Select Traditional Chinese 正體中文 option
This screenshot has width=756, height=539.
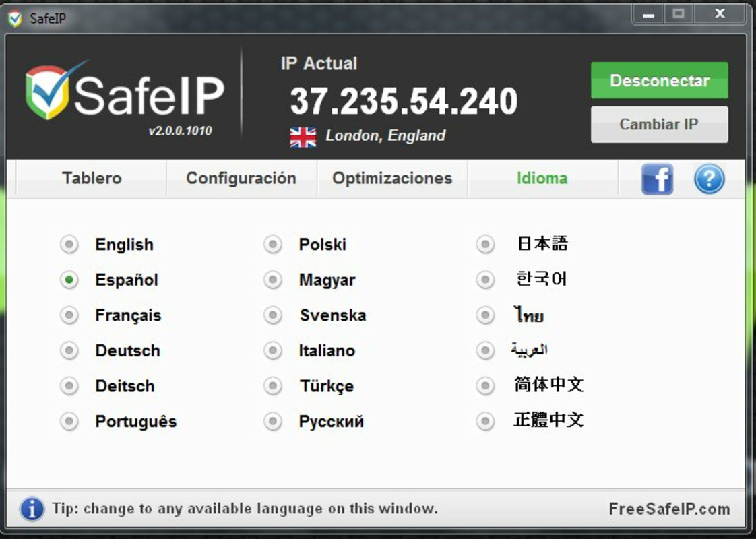(x=485, y=421)
